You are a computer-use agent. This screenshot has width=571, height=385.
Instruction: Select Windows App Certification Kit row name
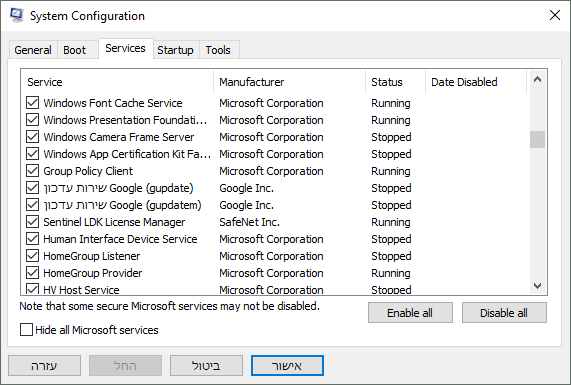pyautogui.click(x=127, y=154)
